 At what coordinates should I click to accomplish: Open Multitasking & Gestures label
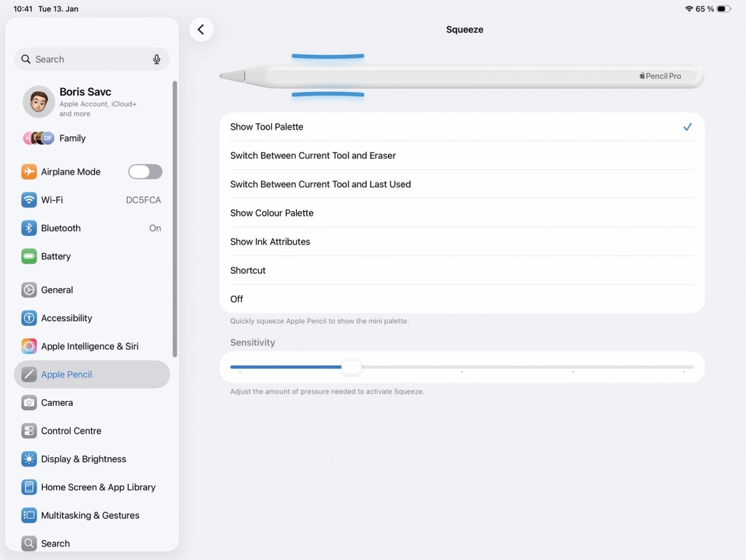click(x=90, y=515)
